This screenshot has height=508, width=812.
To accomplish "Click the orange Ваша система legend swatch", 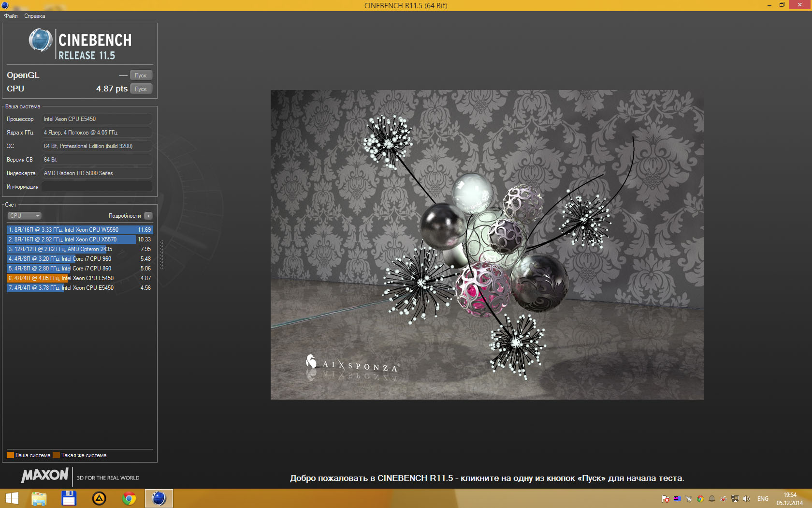I will click(10, 455).
